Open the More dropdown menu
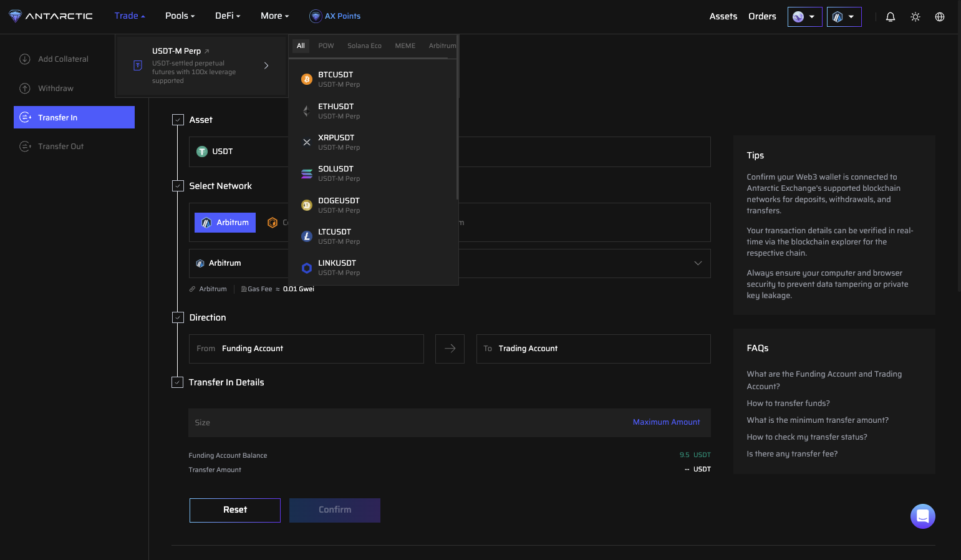The image size is (961, 560). [274, 16]
